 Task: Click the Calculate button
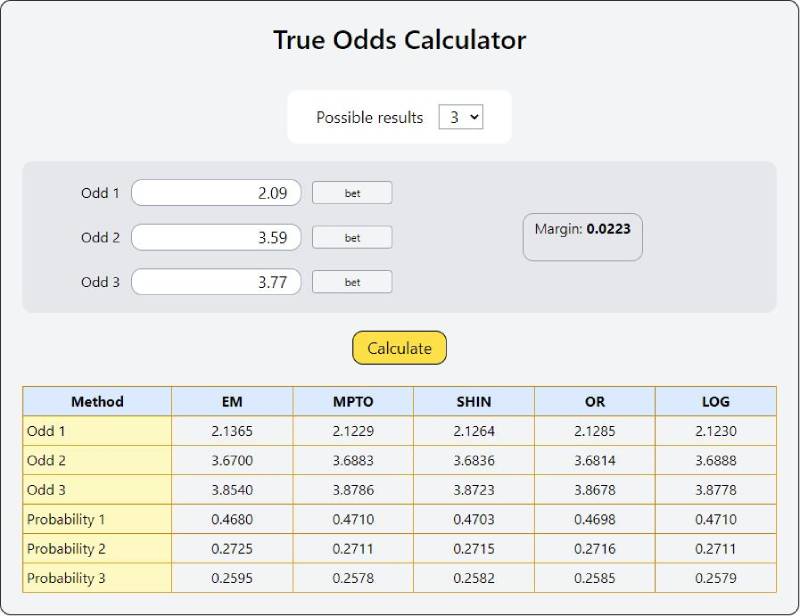point(399,348)
